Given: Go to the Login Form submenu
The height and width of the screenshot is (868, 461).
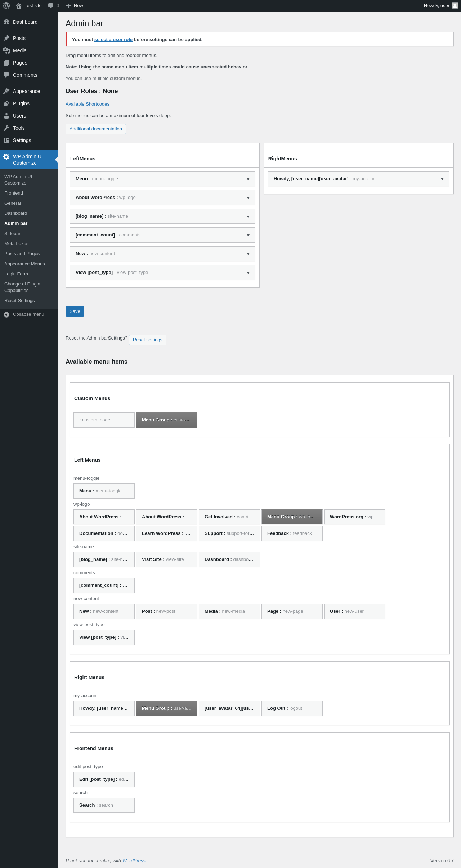Looking at the screenshot, I should (16, 274).
